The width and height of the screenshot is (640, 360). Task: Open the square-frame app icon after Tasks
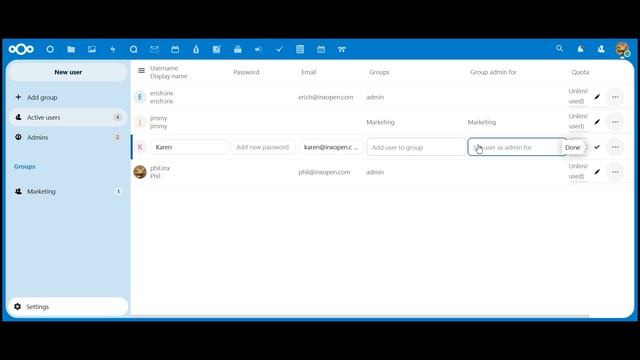300,49
